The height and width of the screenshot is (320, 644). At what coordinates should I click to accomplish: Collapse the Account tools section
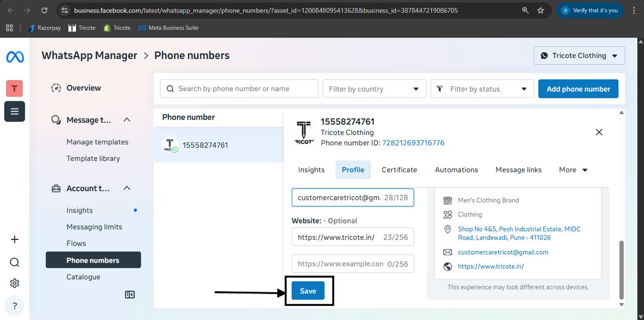[x=127, y=188]
